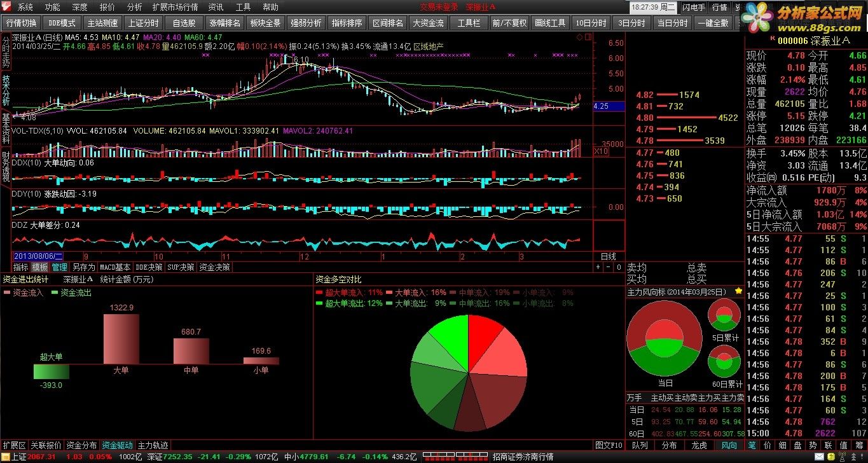This screenshot has height=463, width=868.
Task: Click the 资金流出 legend swatch
Action: [x=55, y=293]
